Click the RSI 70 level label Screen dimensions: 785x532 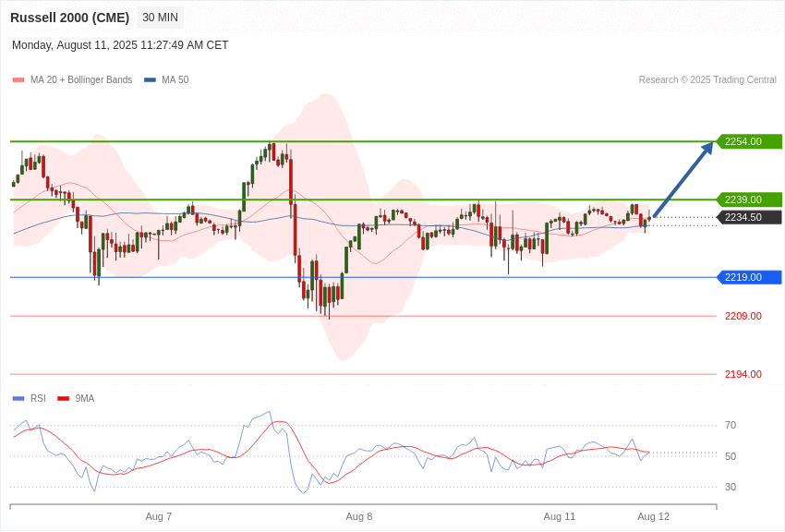coord(731,426)
